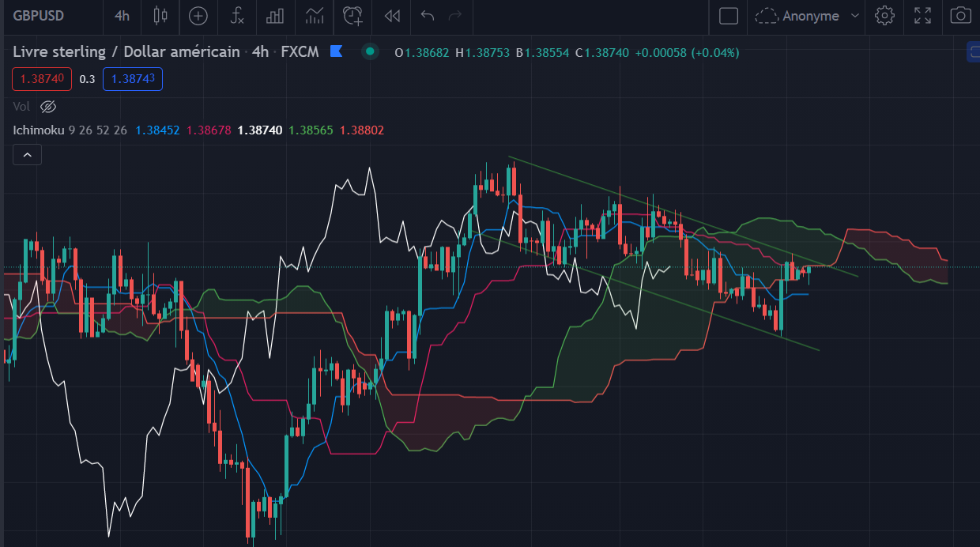Click the high price H1.38753

coord(482,53)
